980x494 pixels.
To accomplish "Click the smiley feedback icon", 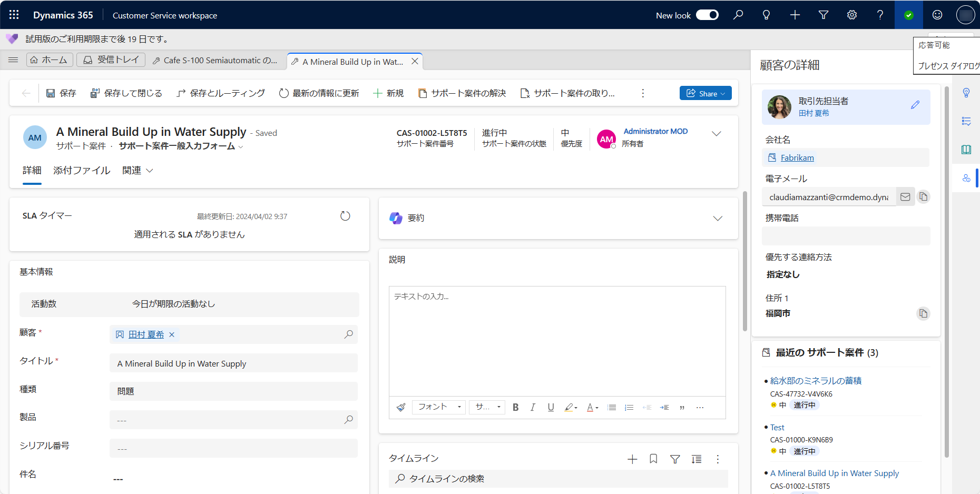I will click(937, 15).
